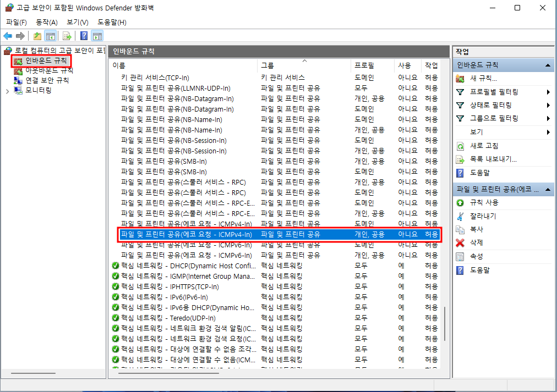The height and width of the screenshot is (392, 557).
Task: Click the 아웃바운드 규칙 tree icon
Action: (18, 70)
